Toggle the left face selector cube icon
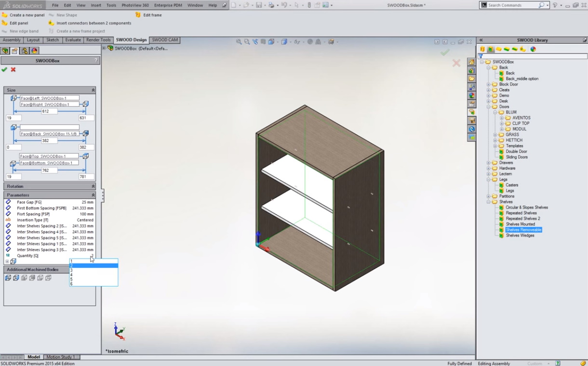Image resolution: width=588 pixels, height=366 pixels. [13, 98]
